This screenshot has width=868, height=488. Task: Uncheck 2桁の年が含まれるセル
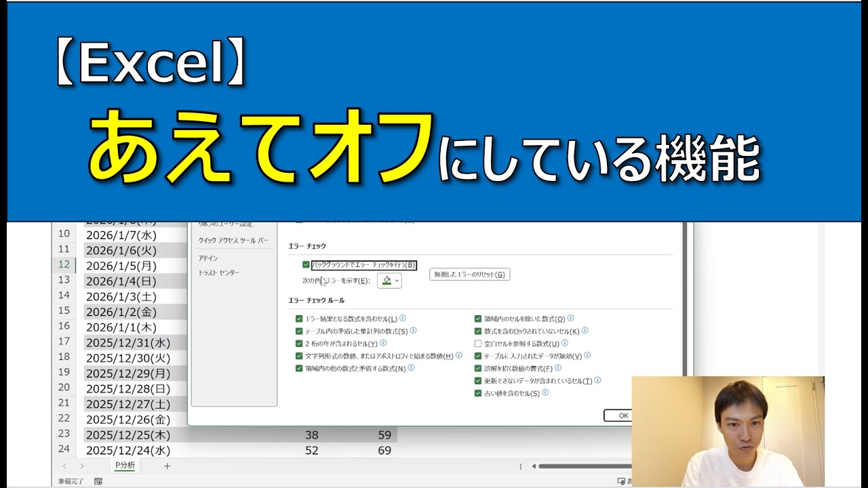point(299,344)
